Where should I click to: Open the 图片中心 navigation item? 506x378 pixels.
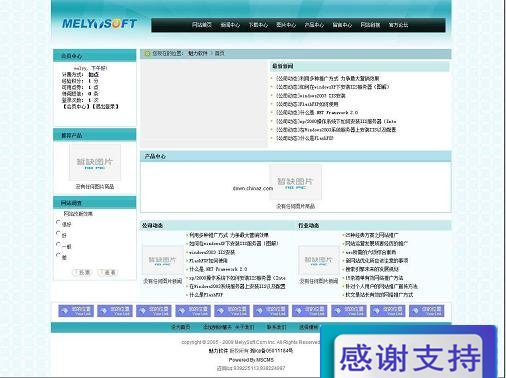pos(286,25)
